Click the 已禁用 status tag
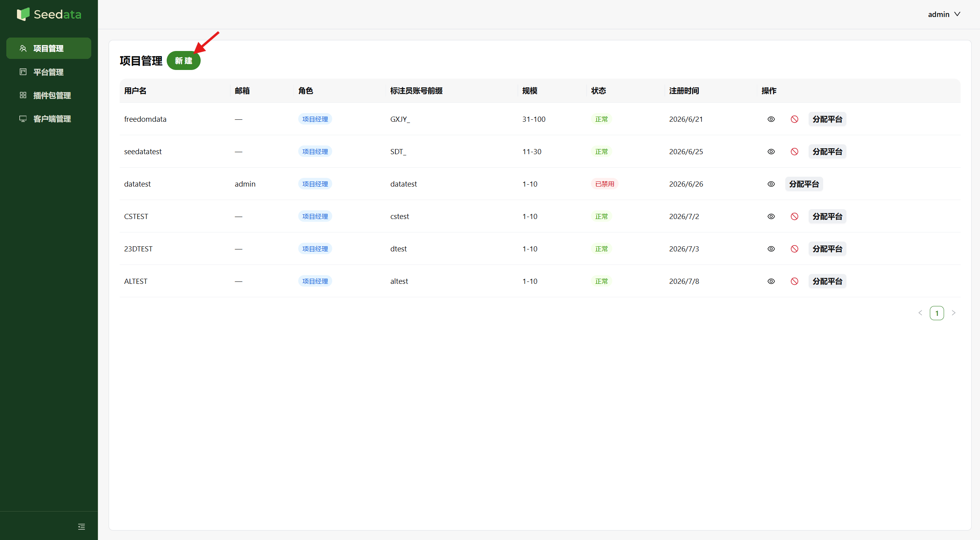The width and height of the screenshot is (980, 540). (x=604, y=184)
